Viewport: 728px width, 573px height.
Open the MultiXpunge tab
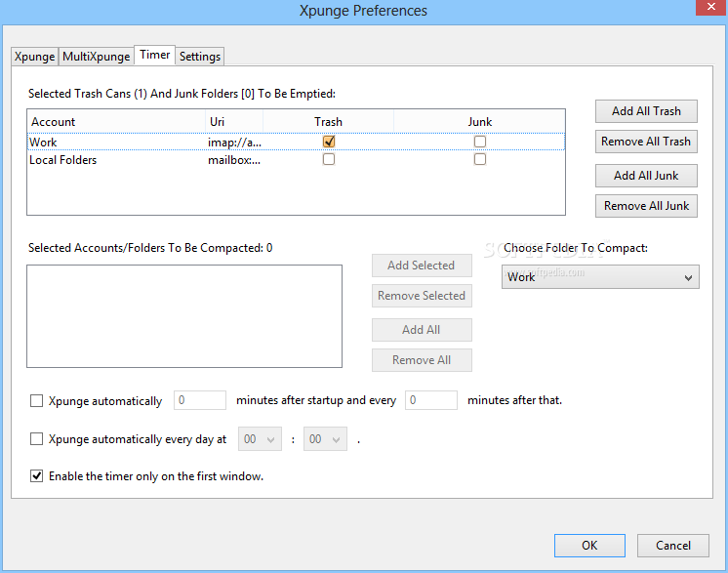tap(96, 57)
